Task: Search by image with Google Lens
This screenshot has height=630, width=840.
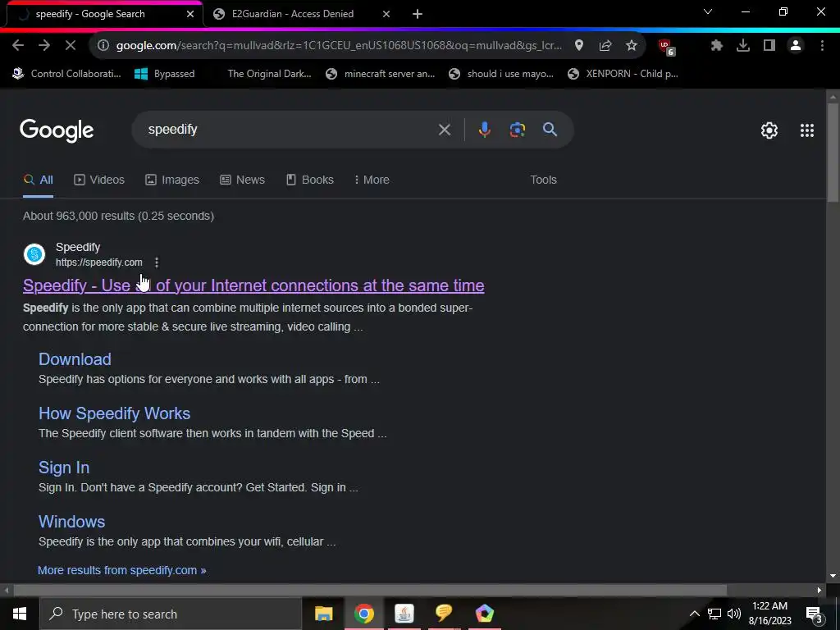Action: tap(518, 130)
